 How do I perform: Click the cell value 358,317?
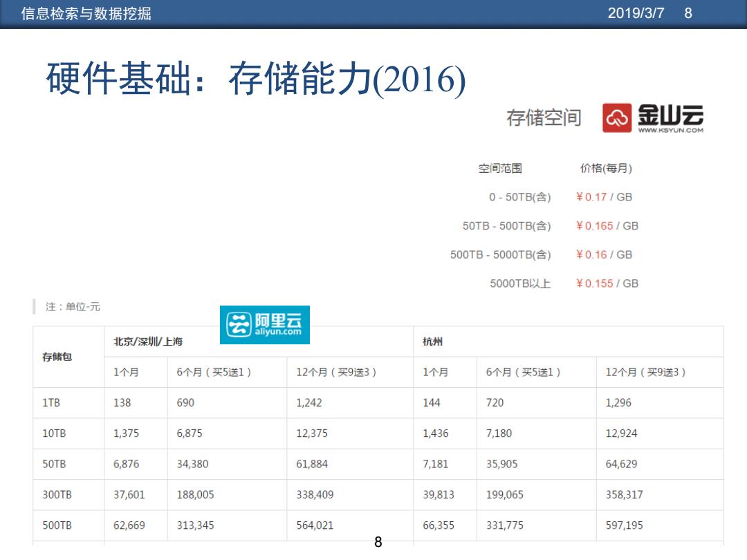click(624, 495)
